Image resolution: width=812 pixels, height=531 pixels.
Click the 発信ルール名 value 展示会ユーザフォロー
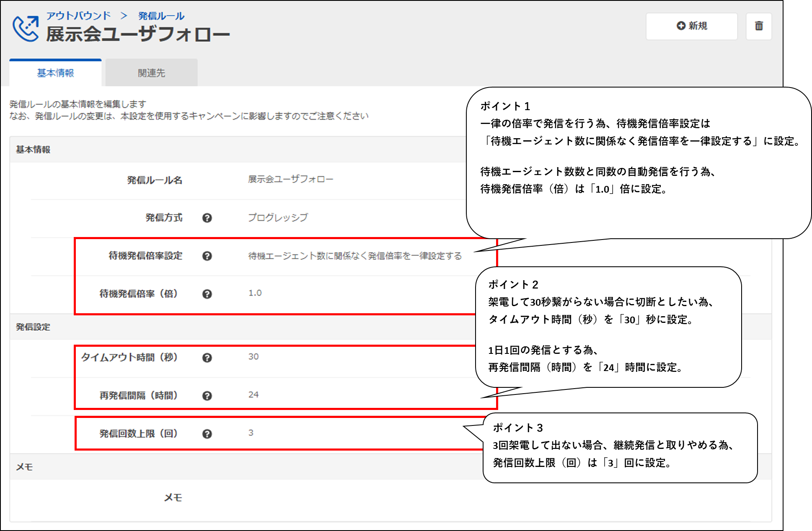(290, 179)
